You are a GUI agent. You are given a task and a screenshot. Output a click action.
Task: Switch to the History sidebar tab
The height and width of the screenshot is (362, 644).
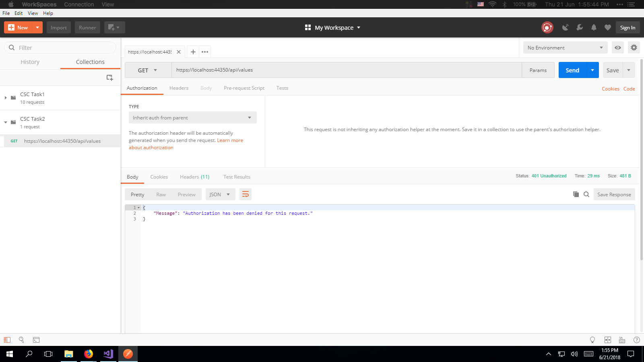tap(30, 62)
